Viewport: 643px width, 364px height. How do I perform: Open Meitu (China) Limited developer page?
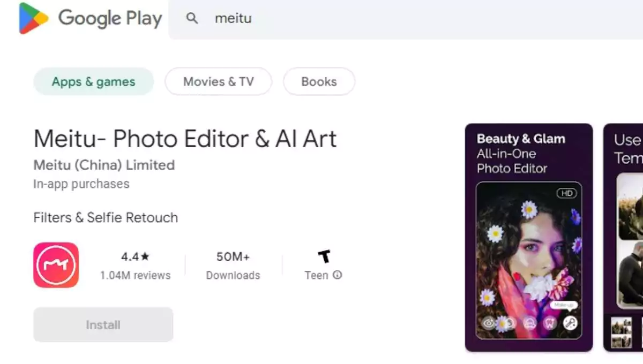point(104,165)
